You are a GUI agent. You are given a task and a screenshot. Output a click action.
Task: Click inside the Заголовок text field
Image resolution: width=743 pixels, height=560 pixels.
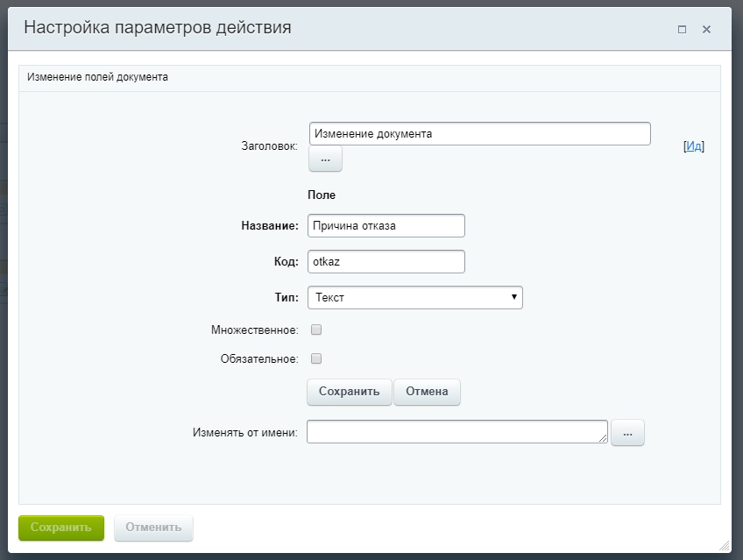tap(480, 133)
